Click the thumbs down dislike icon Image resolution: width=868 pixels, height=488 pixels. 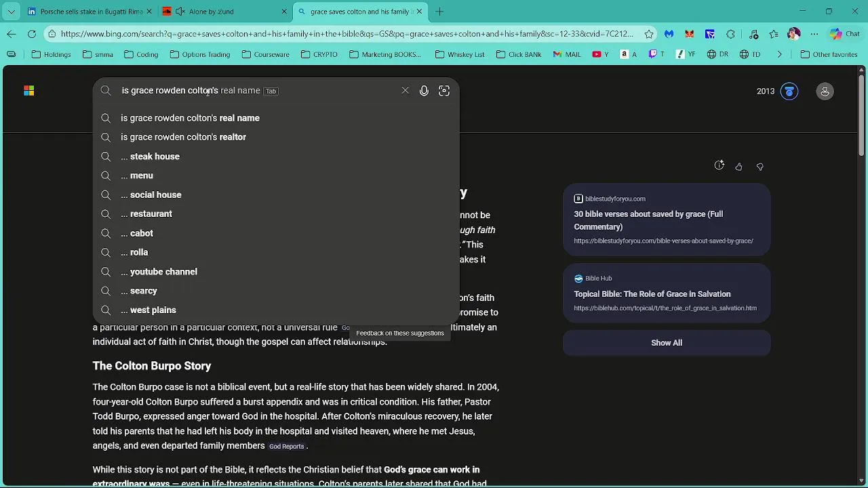759,166
